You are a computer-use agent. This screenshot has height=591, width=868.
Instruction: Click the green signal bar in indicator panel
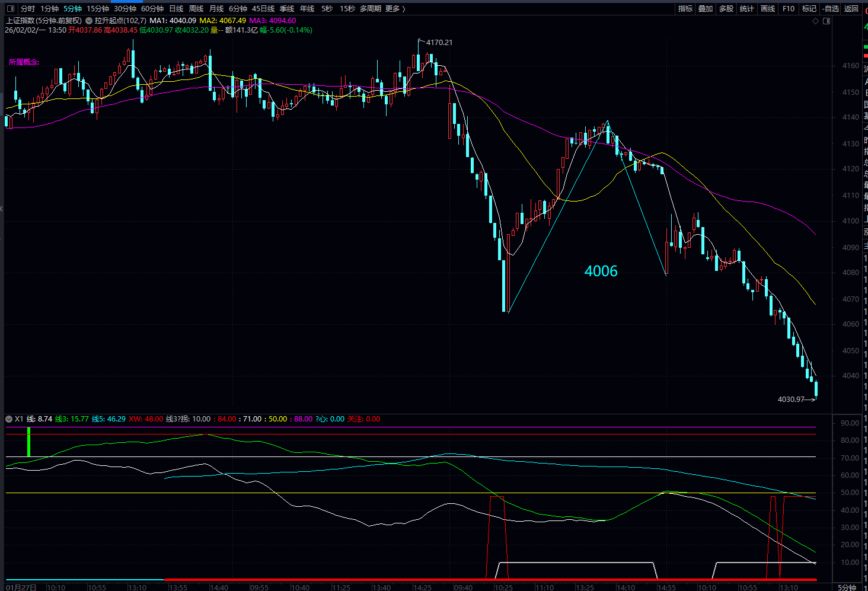tap(28, 442)
